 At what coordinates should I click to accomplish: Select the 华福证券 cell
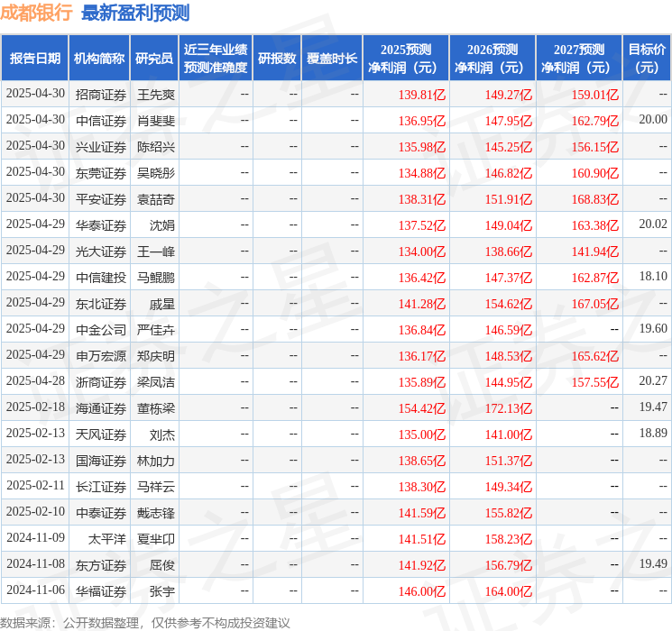[101, 590]
